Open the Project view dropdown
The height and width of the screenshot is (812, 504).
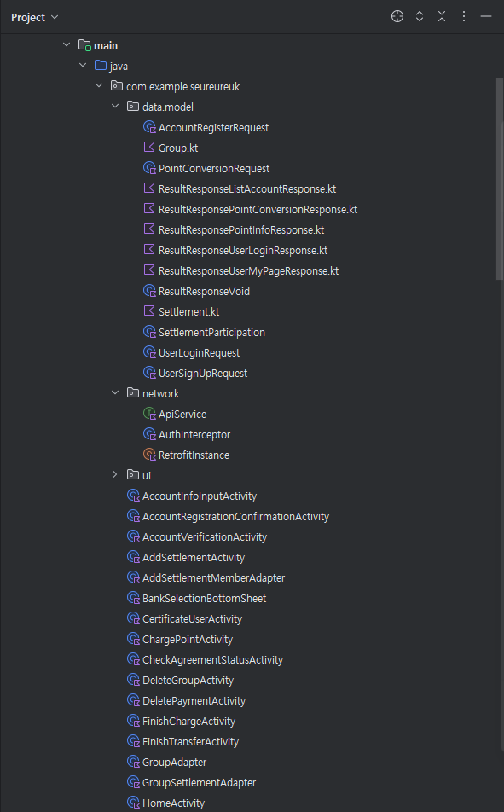tap(35, 17)
